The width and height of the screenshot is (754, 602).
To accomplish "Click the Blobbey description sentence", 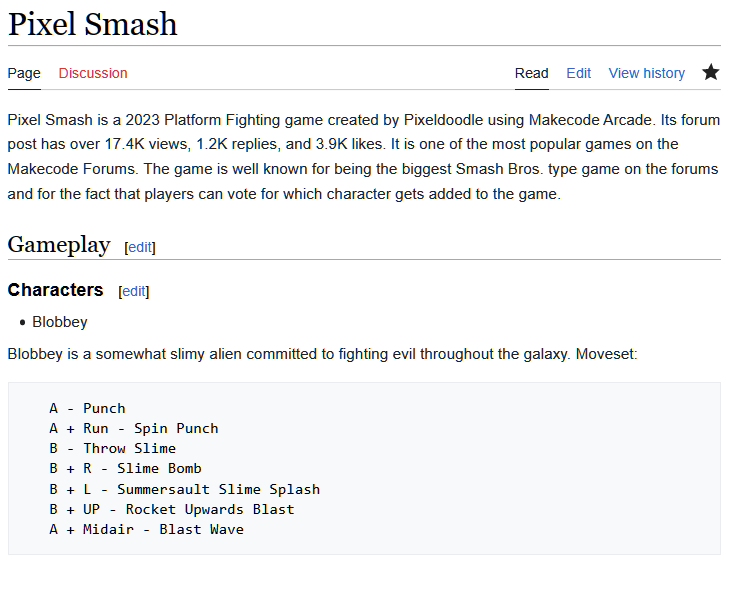I will pyautogui.click(x=320, y=354).
